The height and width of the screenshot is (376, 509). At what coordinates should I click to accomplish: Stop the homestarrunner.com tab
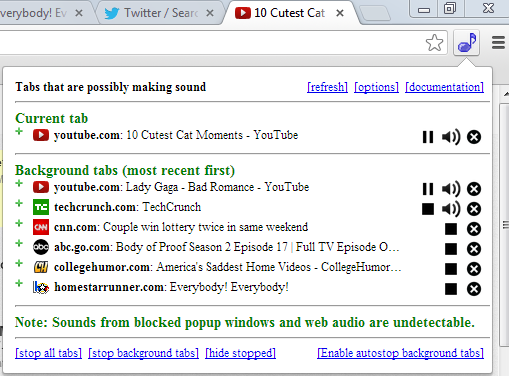pos(451,289)
